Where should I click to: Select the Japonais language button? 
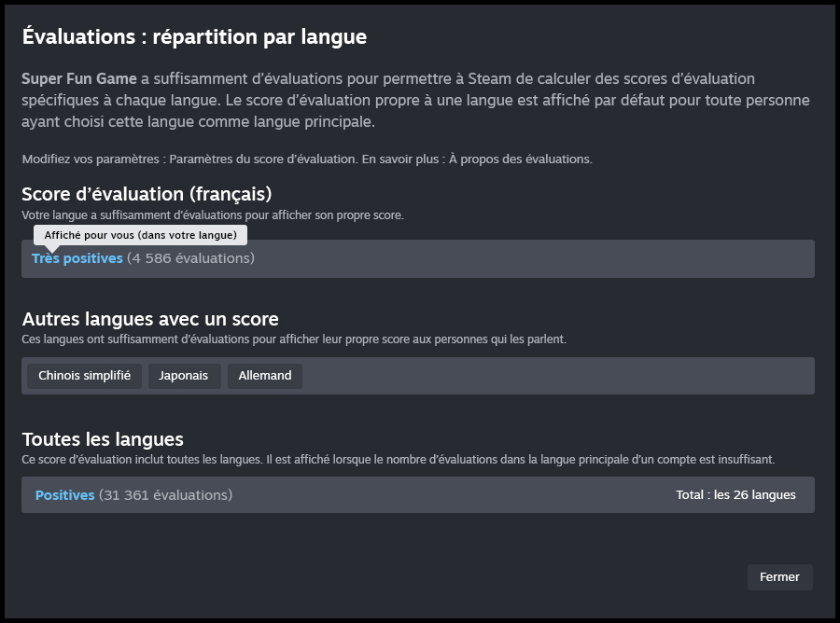click(184, 376)
